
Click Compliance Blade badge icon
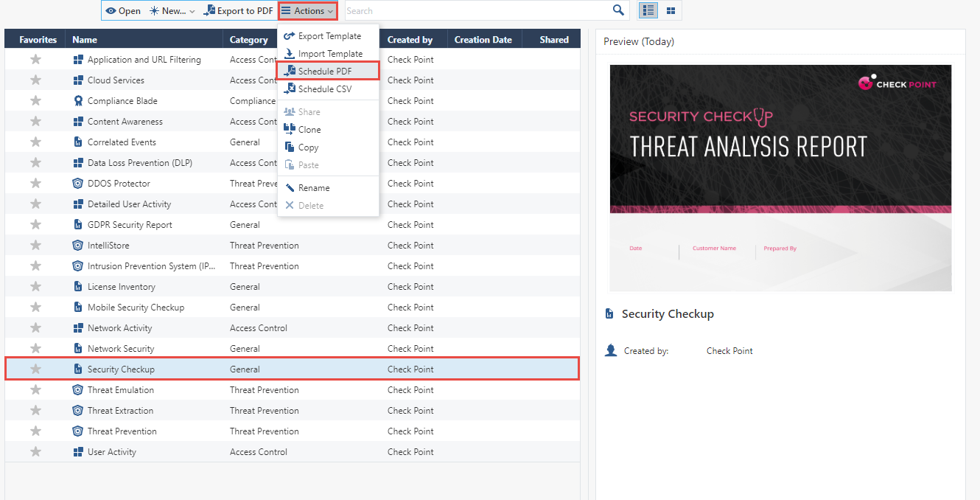[x=78, y=101]
